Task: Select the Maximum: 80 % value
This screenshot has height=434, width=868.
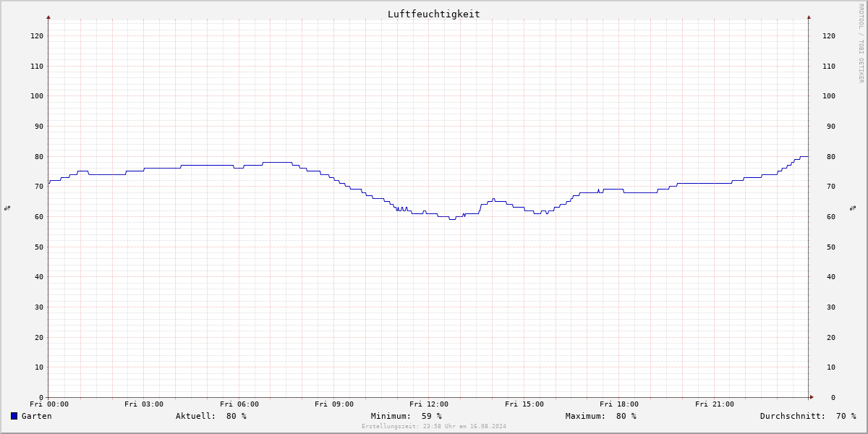Action: point(601,416)
